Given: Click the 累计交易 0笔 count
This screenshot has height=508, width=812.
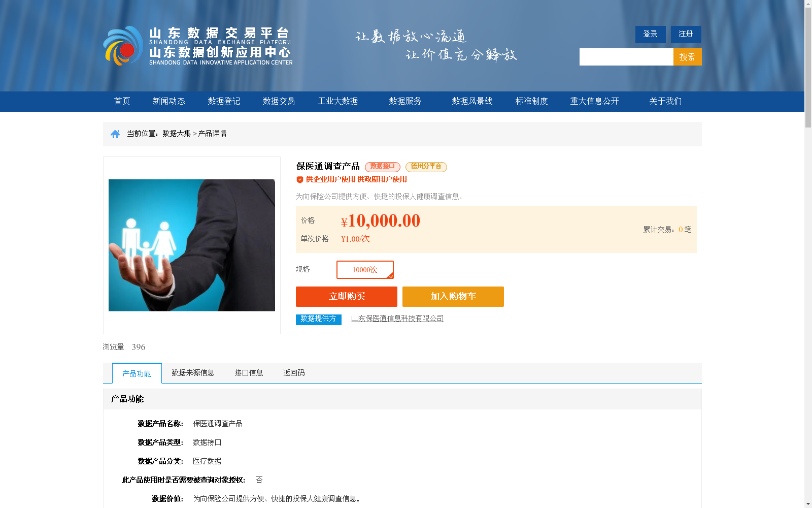Looking at the screenshot, I should (x=667, y=230).
